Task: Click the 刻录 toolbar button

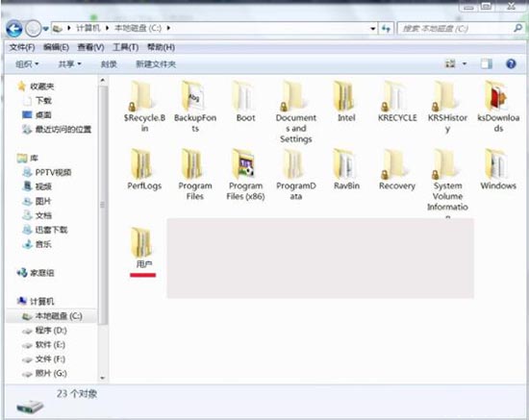Action: tap(109, 64)
